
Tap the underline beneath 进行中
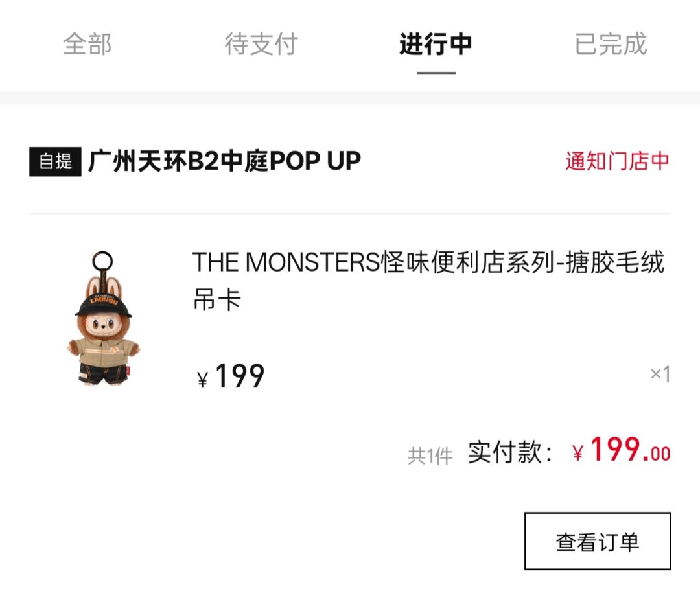pos(436,73)
